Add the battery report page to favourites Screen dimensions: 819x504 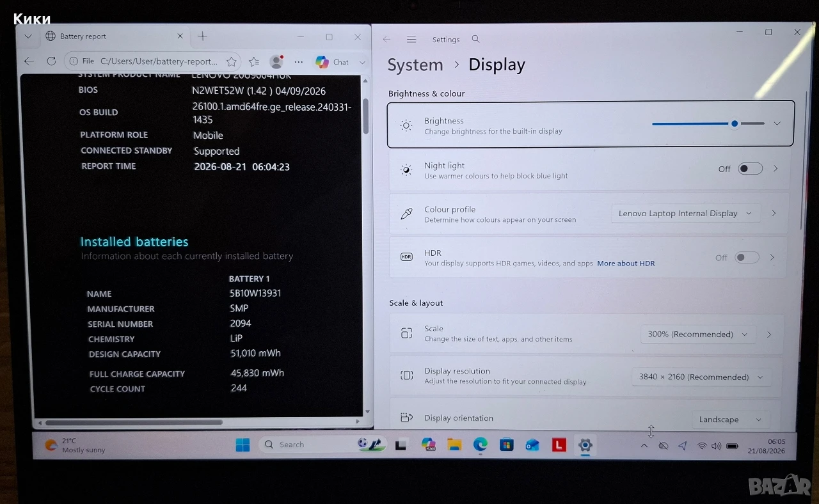[x=232, y=61]
